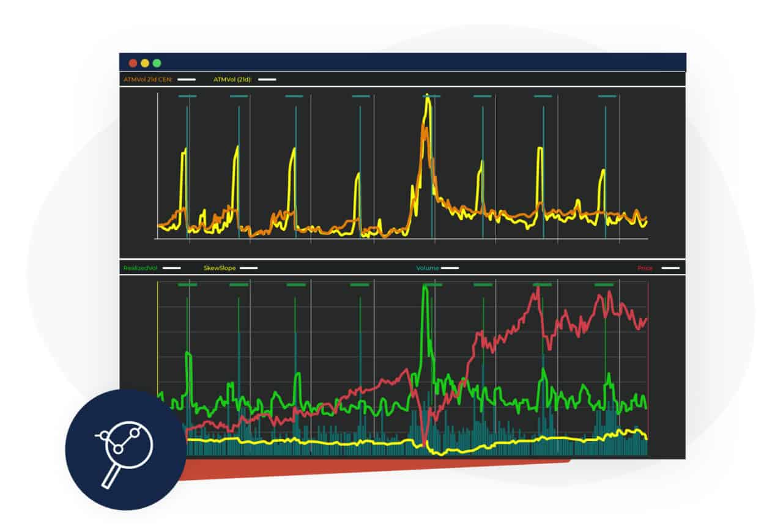Click the ATMVol 21d CEN legend label
The height and width of the screenshot is (532, 783).
coord(148,79)
